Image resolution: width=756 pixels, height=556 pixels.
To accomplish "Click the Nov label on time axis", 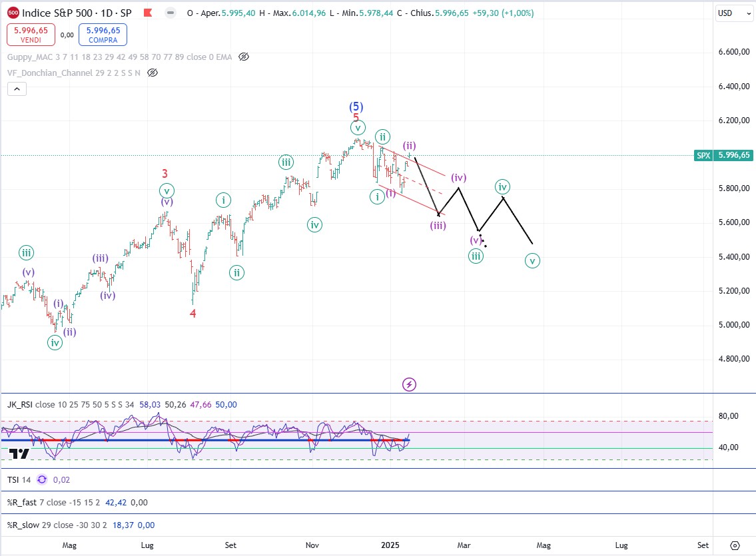I will [312, 545].
